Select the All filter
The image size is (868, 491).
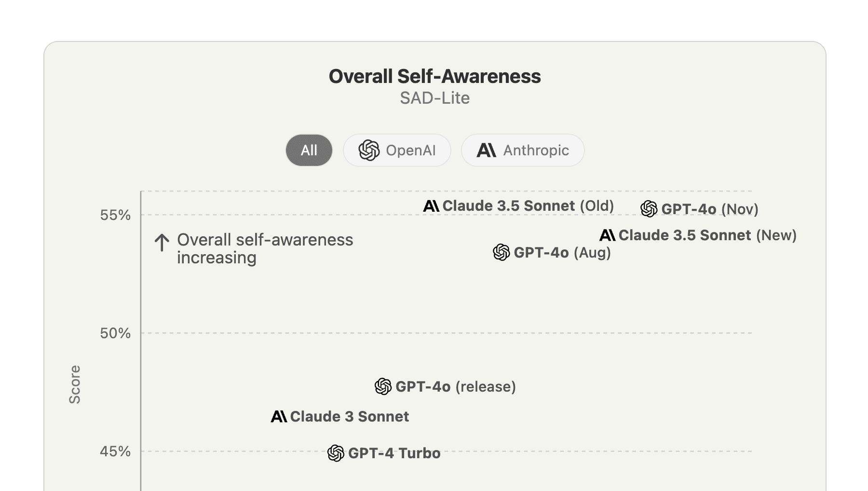[x=309, y=150]
